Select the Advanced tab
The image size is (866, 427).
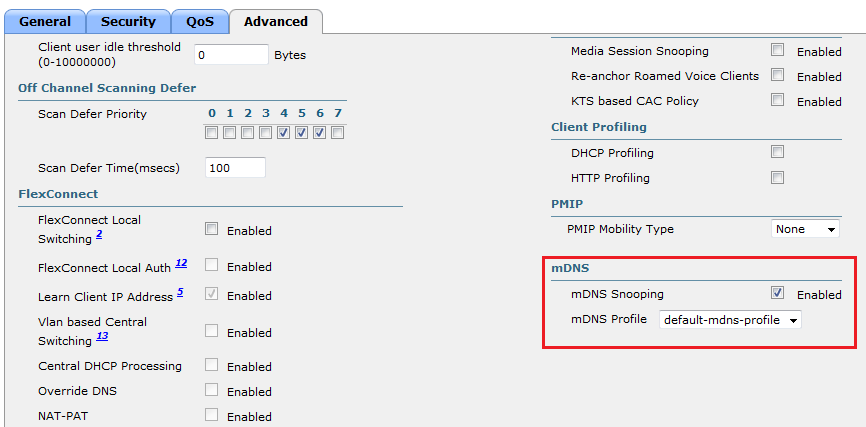[276, 21]
